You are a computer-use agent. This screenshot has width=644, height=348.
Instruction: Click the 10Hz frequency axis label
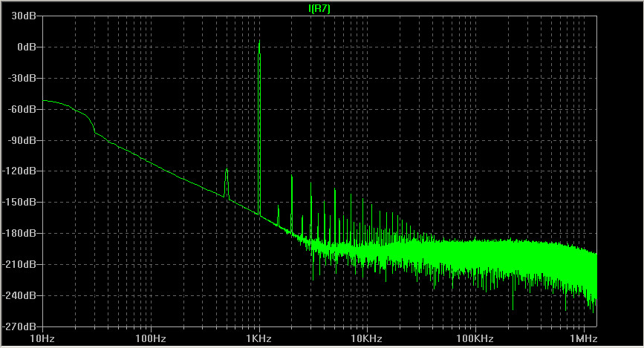pos(42,339)
